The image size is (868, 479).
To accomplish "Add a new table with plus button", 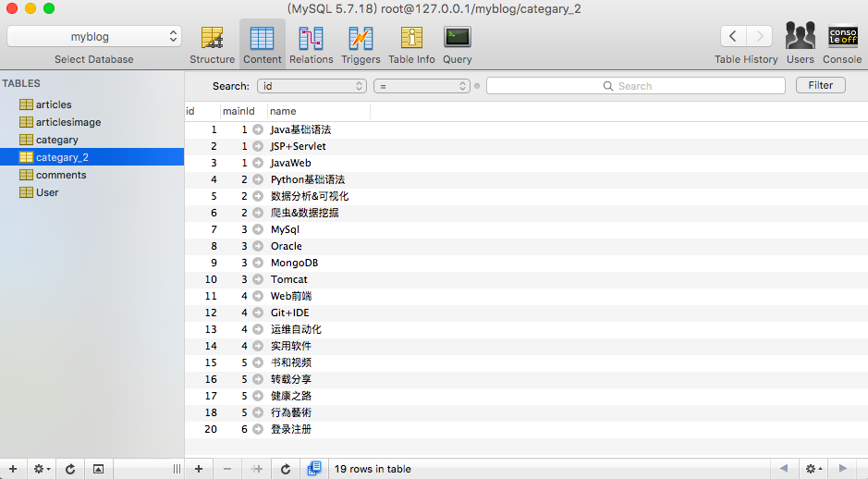I will tap(13, 469).
